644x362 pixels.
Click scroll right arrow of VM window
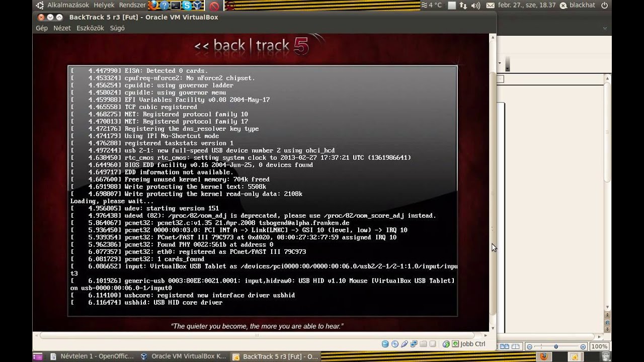486,335
